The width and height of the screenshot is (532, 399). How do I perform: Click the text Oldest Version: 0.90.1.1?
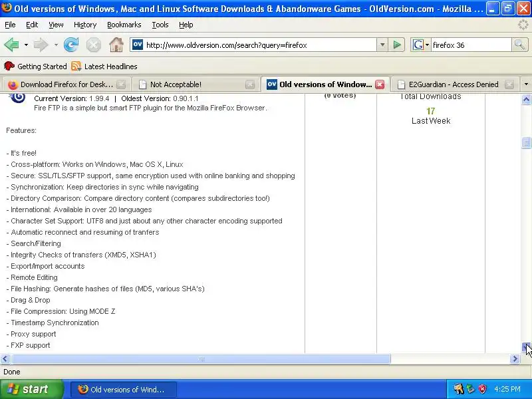[160, 98]
